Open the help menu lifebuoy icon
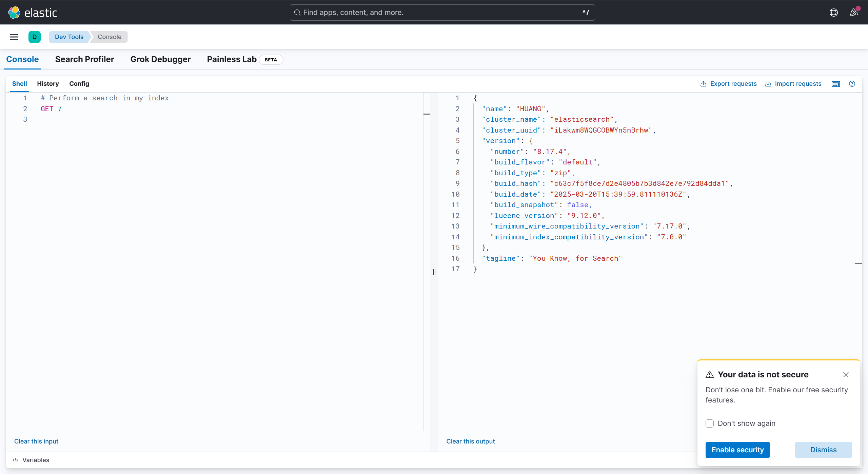868x474 pixels. tap(833, 13)
